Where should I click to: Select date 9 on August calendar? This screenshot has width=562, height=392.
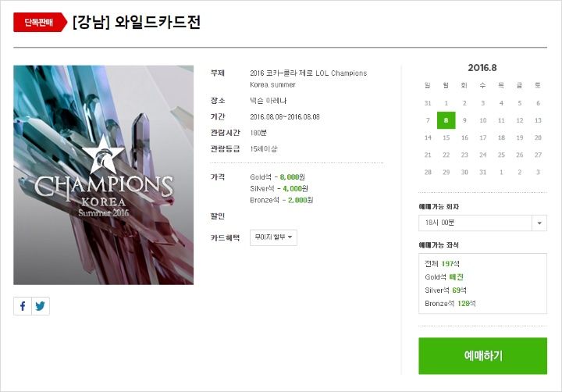(464, 120)
